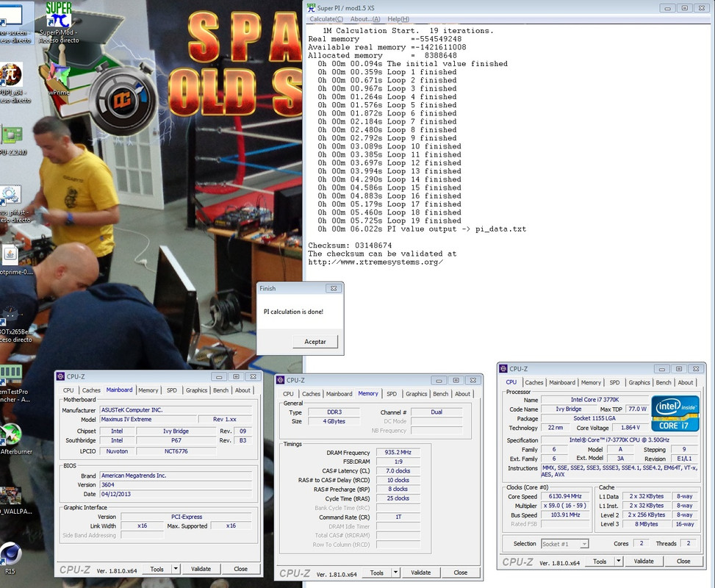The height and width of the screenshot is (588, 715).
Task: Open Graphics tab in Mainboard CPU-Z window
Action: coord(196,390)
